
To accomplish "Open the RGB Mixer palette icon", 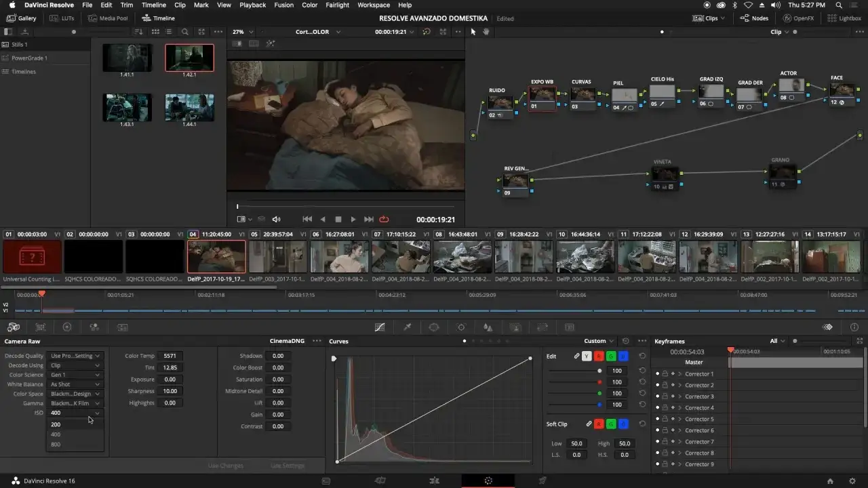I will pos(94,327).
